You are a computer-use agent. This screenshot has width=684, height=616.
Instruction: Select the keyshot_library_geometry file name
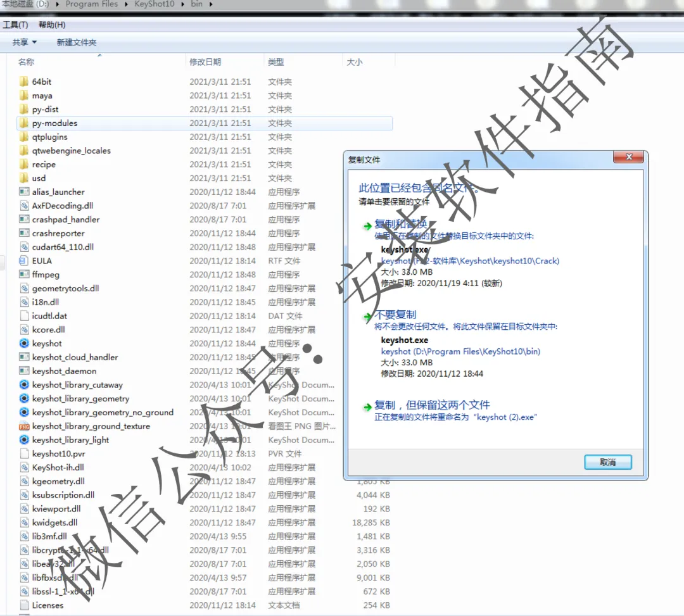click(80, 398)
